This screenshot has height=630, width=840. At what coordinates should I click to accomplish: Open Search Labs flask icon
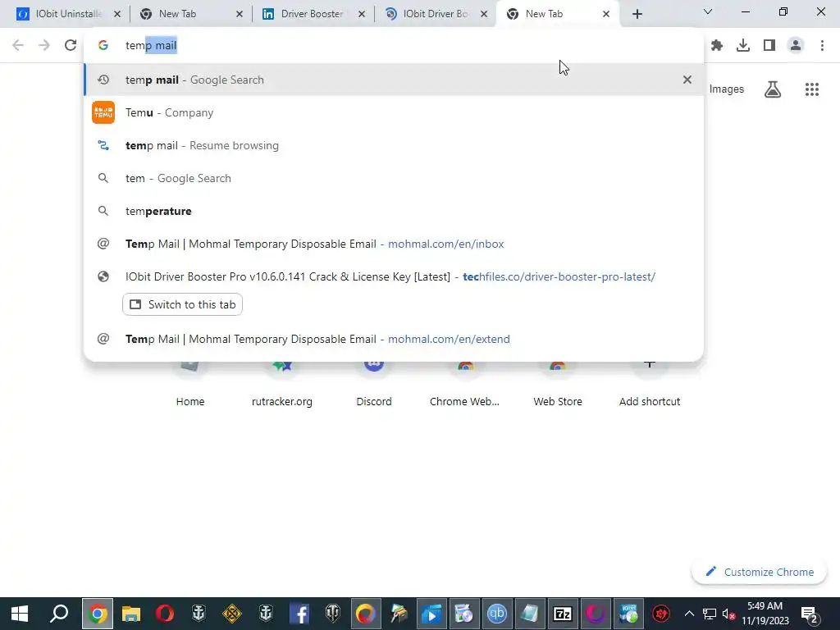(x=773, y=89)
